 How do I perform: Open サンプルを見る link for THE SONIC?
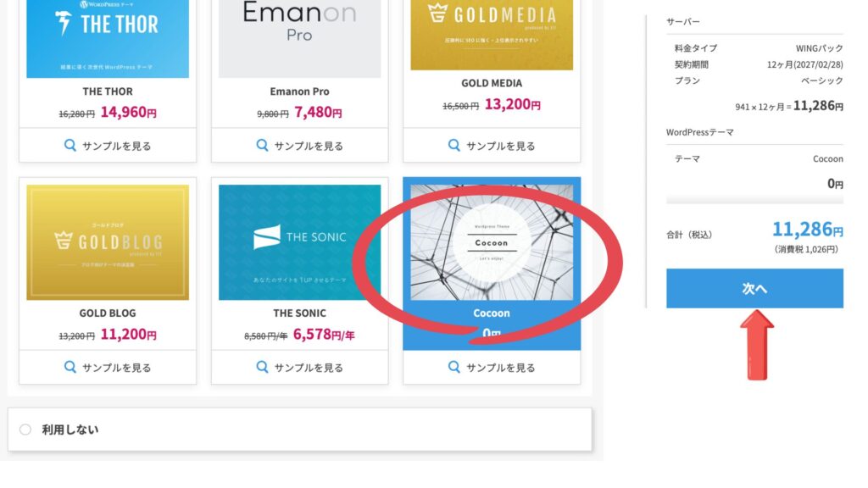click(x=309, y=368)
